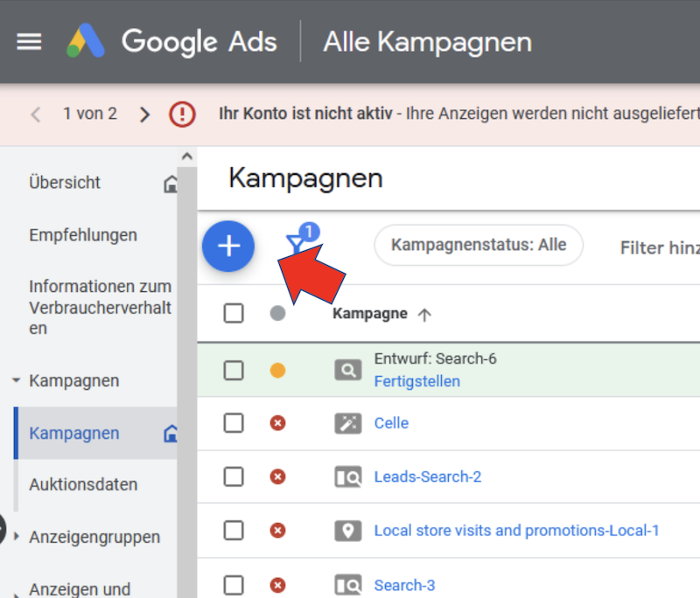Open the Local store visits campaign link
Viewport: 700px width, 598px height.
click(516, 531)
